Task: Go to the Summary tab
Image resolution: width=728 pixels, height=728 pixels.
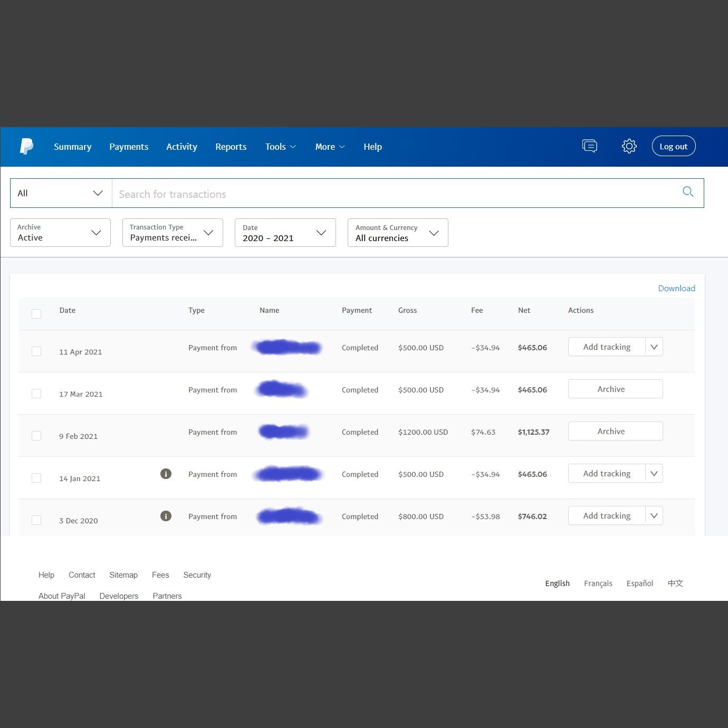Action: pos(73,147)
